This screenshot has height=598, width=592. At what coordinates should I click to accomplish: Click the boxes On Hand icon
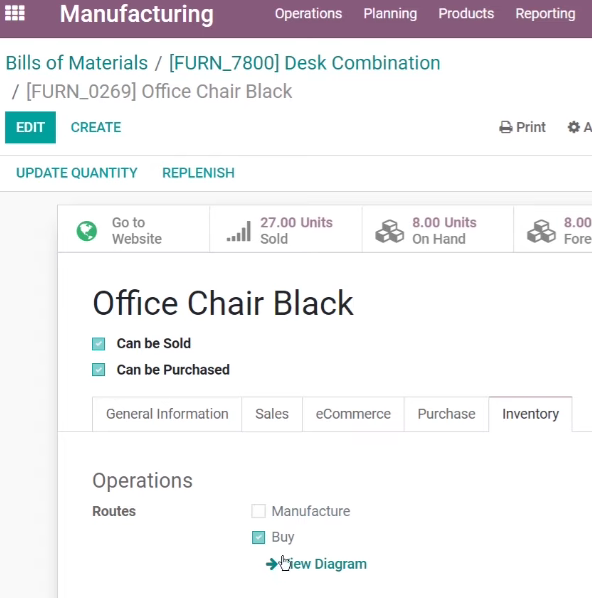click(389, 231)
